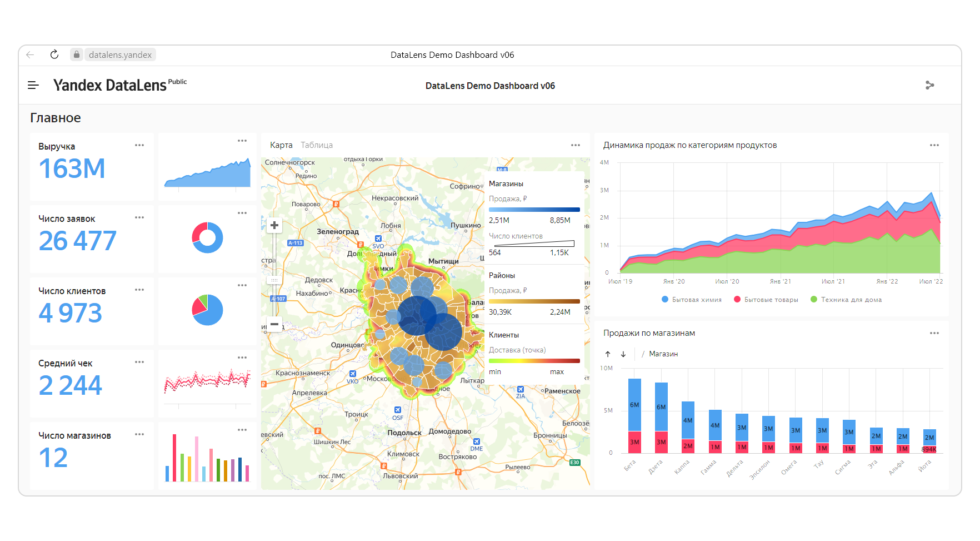Image resolution: width=980 pixels, height=541 pixels.
Task: Click the Yandex DataLens logo
Action: [x=110, y=85]
